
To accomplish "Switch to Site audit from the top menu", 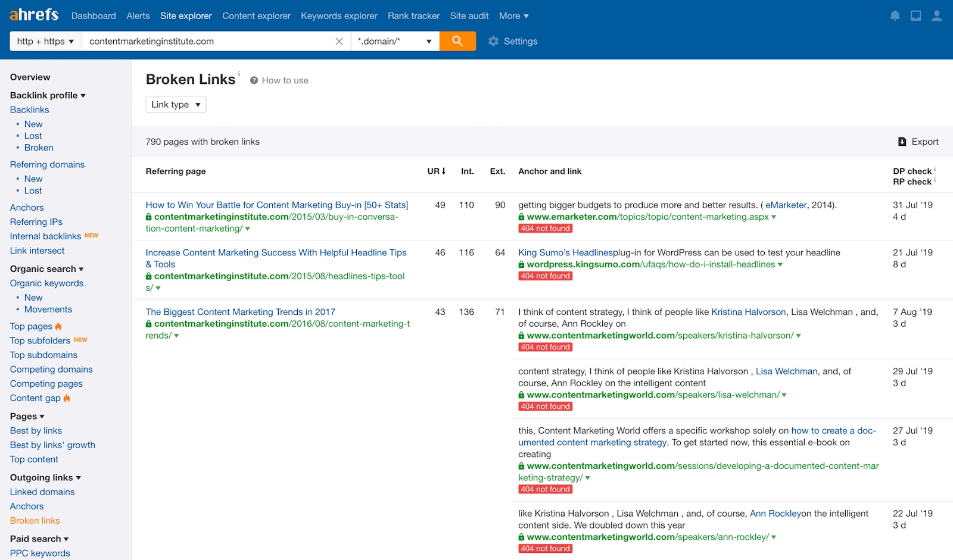I will [469, 16].
